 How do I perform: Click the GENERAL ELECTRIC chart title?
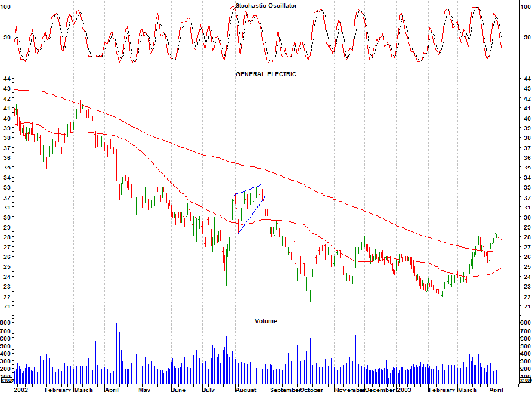coord(266,73)
